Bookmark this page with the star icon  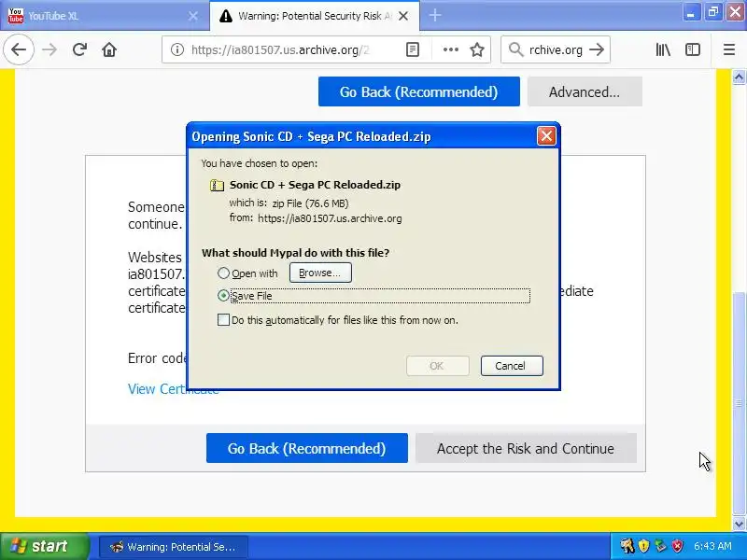(477, 49)
